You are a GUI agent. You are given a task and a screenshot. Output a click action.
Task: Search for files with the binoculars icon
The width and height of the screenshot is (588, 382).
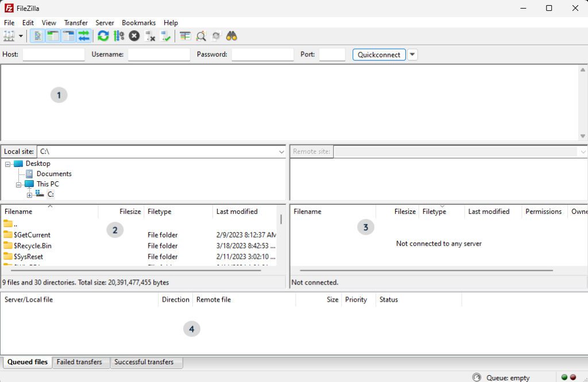[232, 36]
